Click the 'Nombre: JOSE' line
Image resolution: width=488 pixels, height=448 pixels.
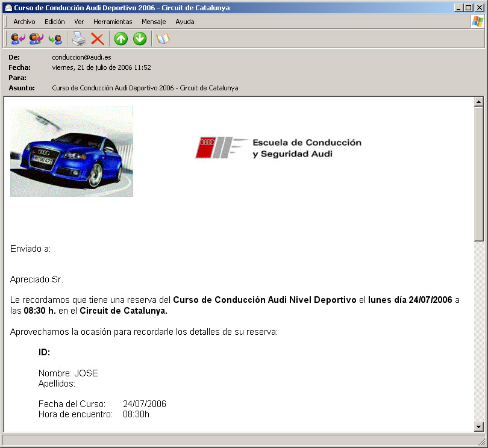tap(68, 373)
